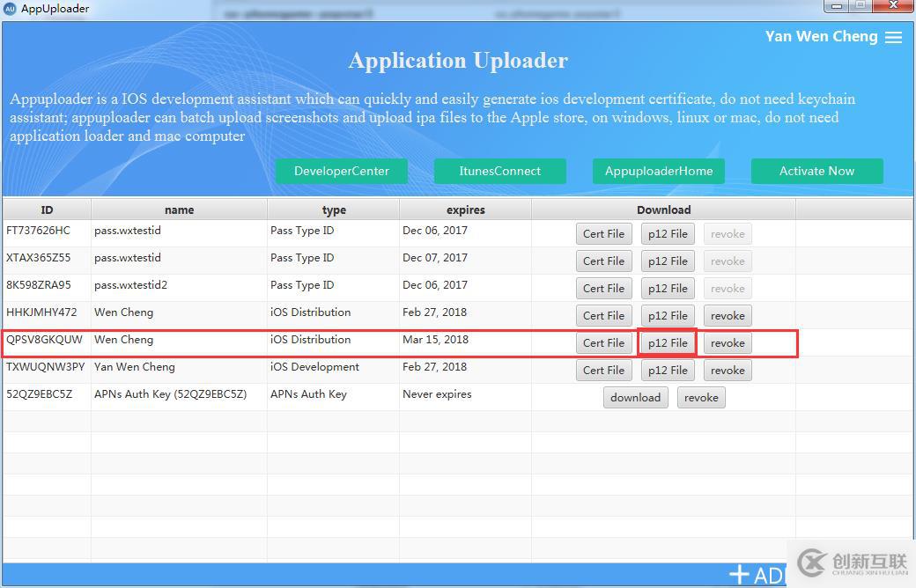916x588 pixels.
Task: Download Cert File for QPSV8GKQUW
Action: pyautogui.click(x=603, y=343)
